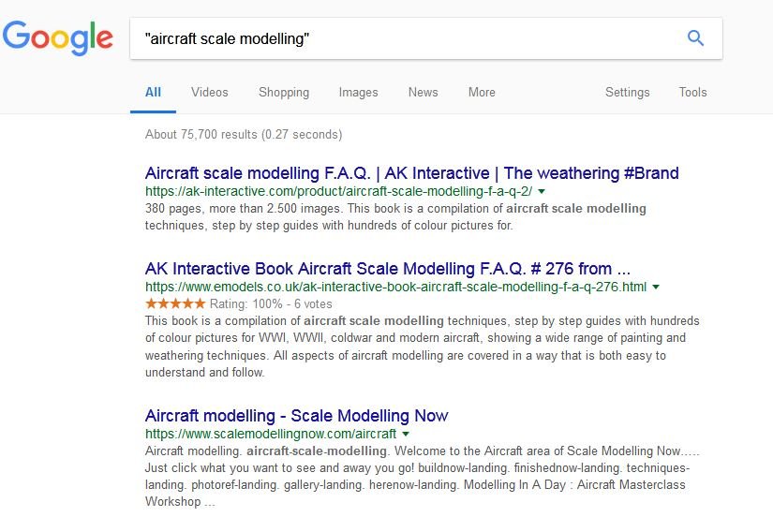The image size is (773, 532).
Task: Open the Settings menu
Action: (x=627, y=92)
